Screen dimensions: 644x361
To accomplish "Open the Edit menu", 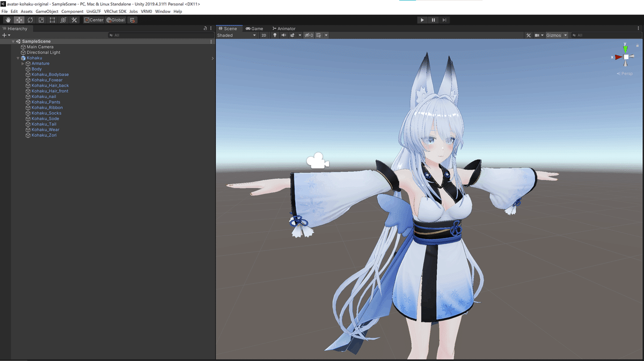I will coord(14,11).
